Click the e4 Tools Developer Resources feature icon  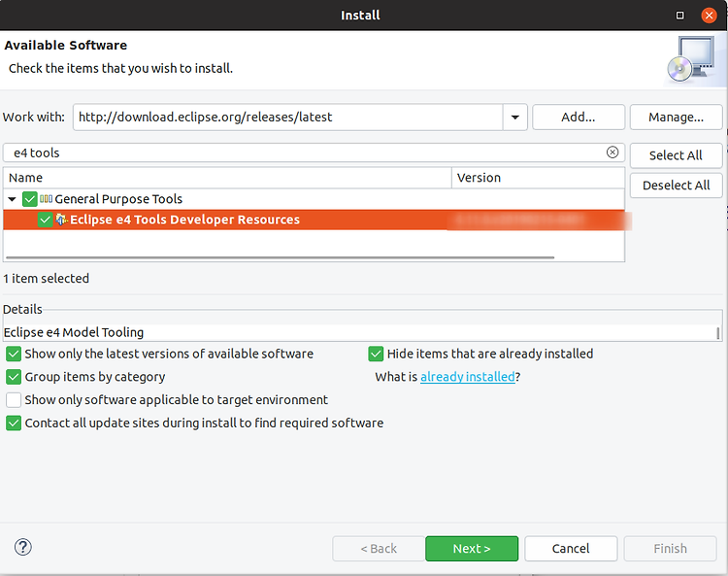62,220
